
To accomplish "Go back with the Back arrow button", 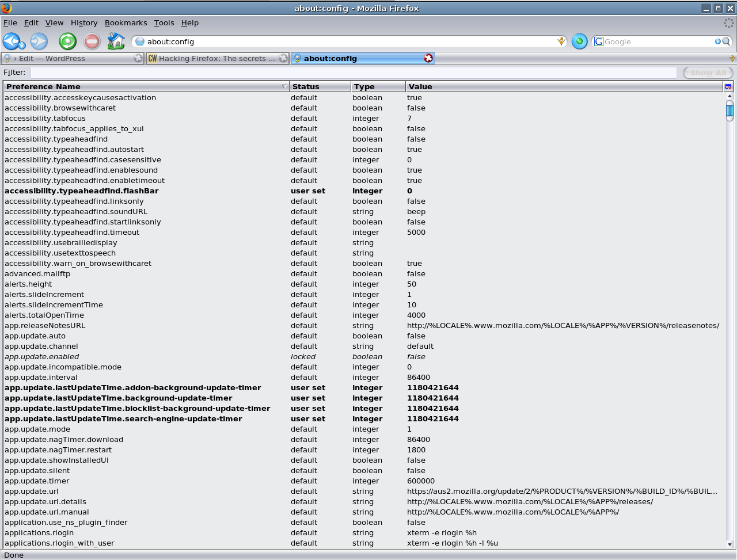I will [x=12, y=41].
